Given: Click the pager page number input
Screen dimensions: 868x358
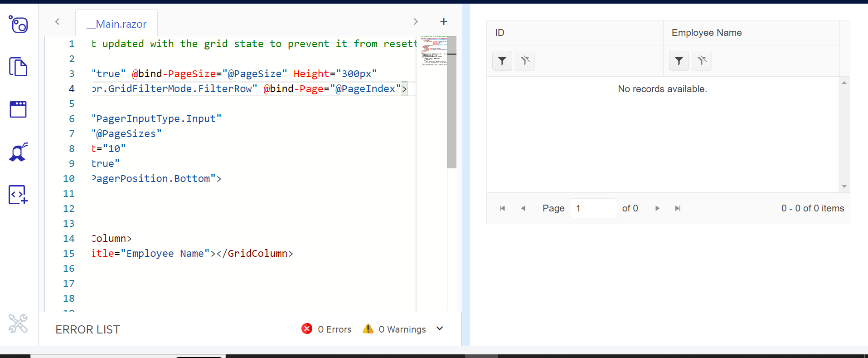Looking at the screenshot, I should (x=593, y=208).
